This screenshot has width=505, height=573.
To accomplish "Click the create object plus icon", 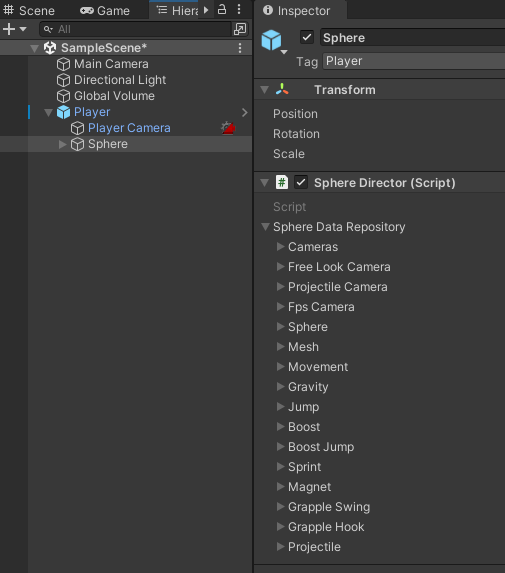I will click(9, 29).
